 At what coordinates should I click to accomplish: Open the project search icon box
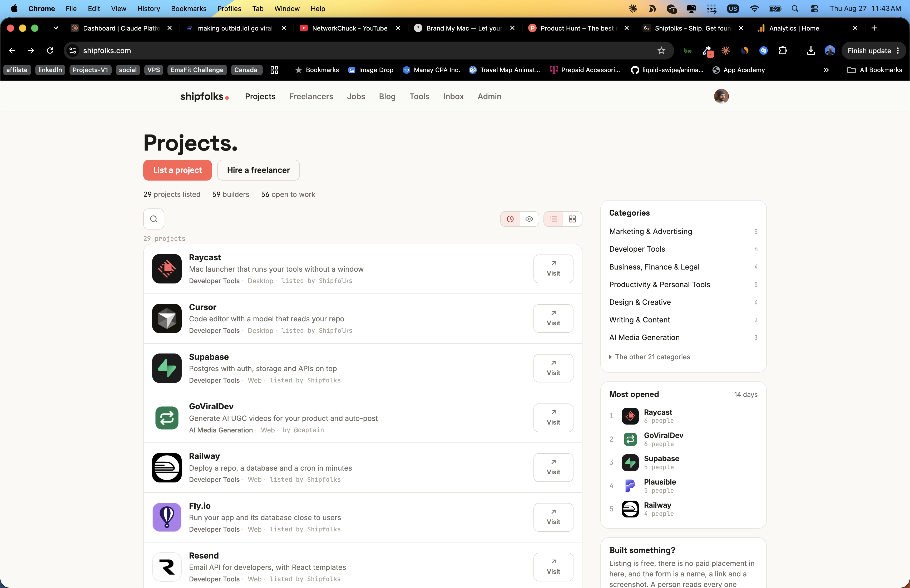(154, 219)
